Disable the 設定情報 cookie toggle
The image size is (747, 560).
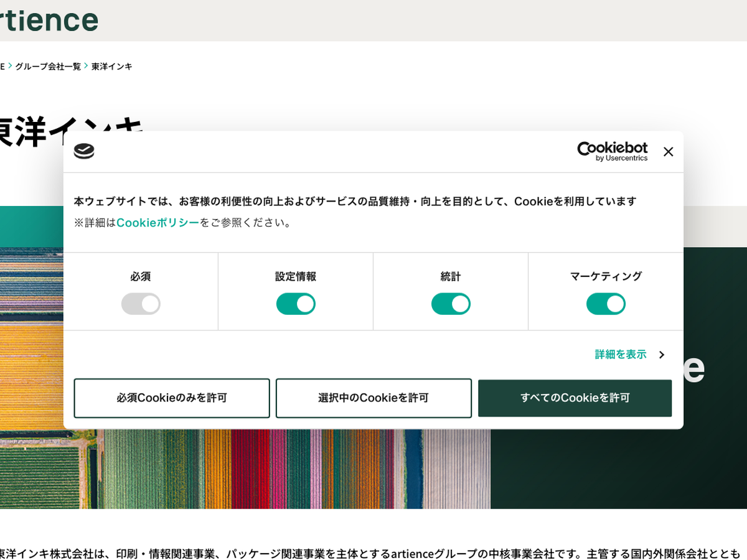click(x=296, y=304)
